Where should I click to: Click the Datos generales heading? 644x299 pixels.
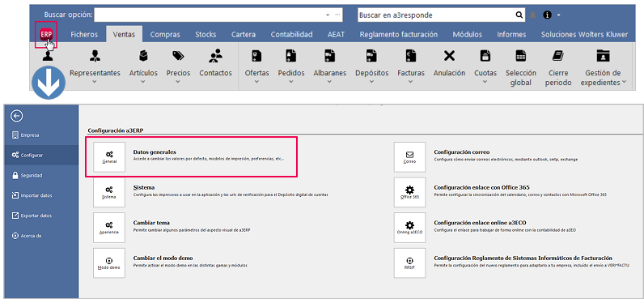pyautogui.click(x=155, y=152)
